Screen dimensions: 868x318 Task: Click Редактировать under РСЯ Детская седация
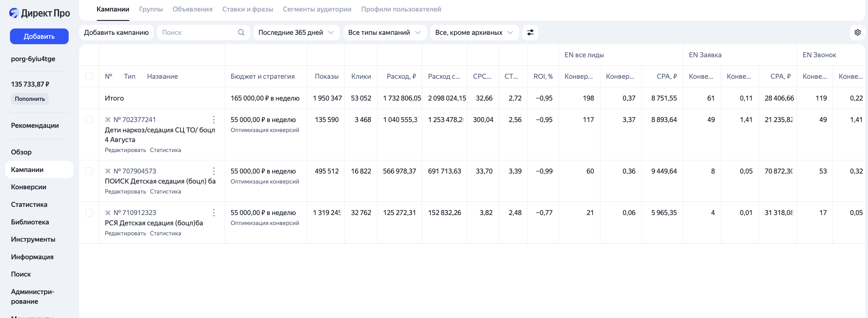[x=125, y=233]
